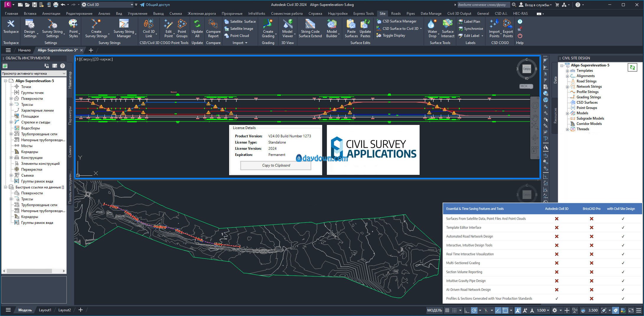The height and width of the screenshot is (316, 644).
Task: Click Label Plan in Labels panel
Action: (469, 22)
